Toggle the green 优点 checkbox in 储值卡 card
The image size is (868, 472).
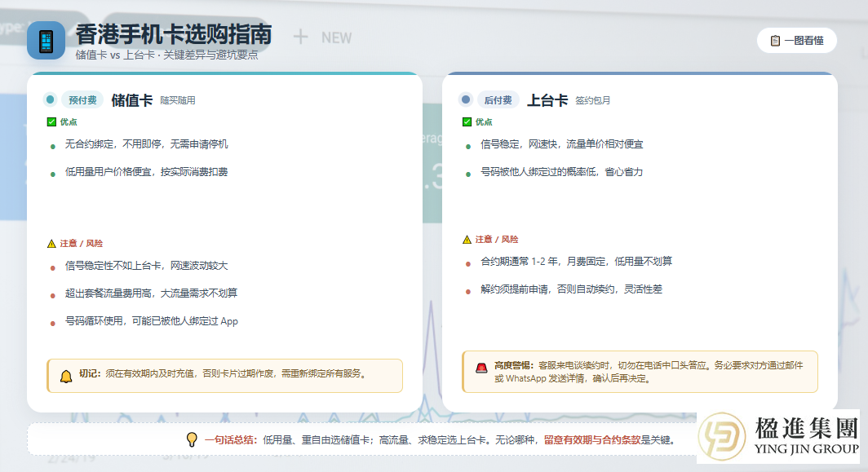pos(51,121)
